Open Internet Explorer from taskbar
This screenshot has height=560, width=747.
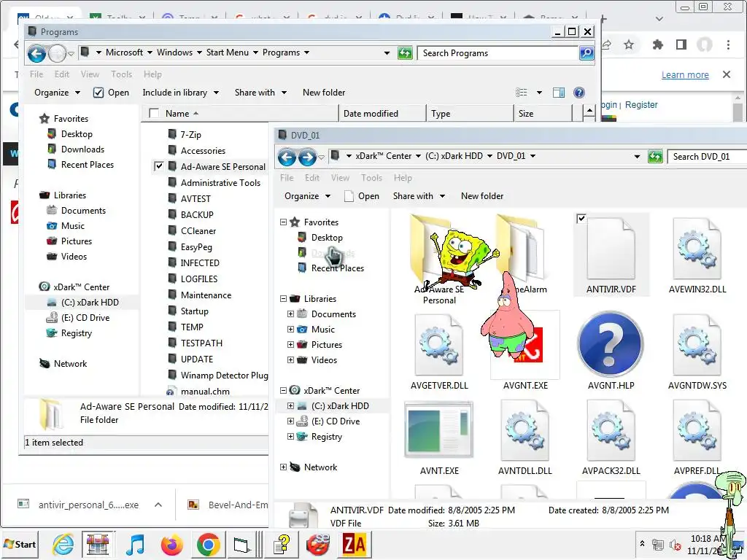(x=63, y=544)
